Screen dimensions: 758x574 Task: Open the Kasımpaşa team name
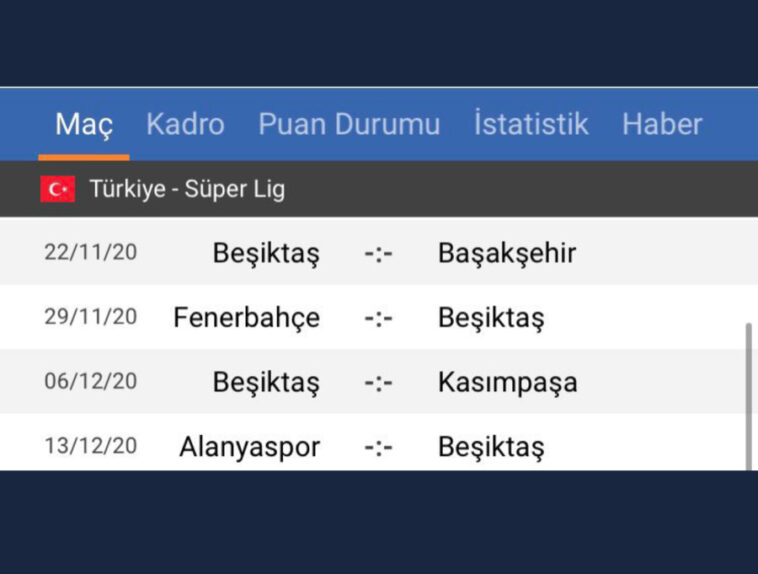click(x=508, y=382)
